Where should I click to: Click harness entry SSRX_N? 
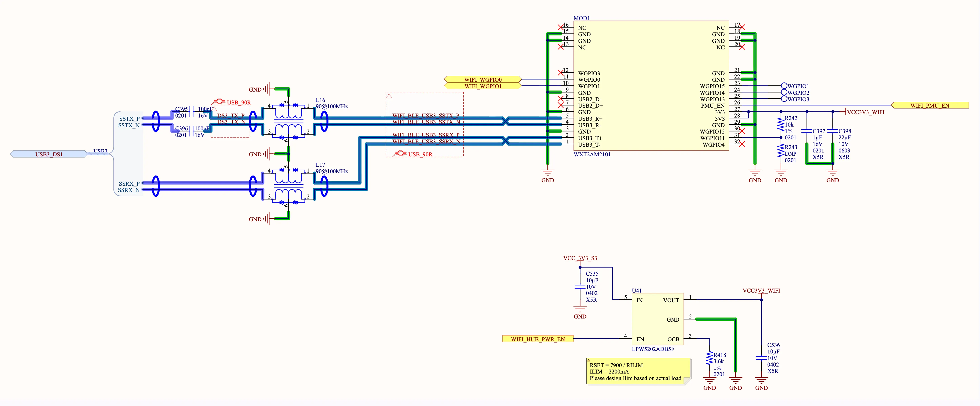[x=129, y=190]
